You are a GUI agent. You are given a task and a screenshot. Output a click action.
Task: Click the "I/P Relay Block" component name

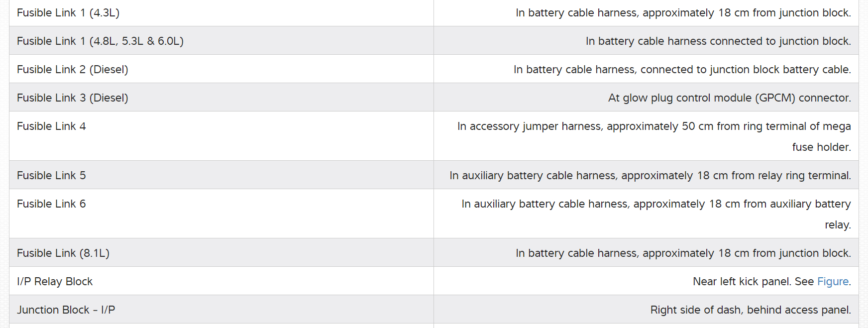click(x=55, y=282)
